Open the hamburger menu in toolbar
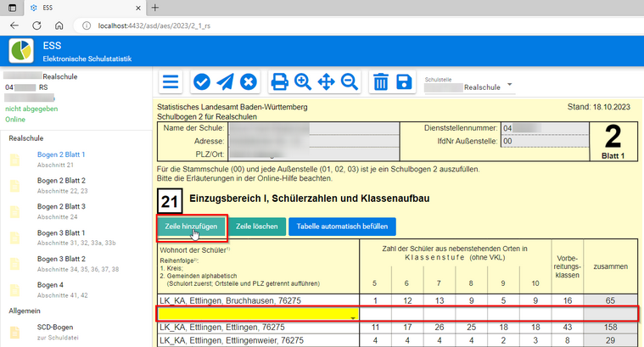644x347 pixels. tap(171, 82)
